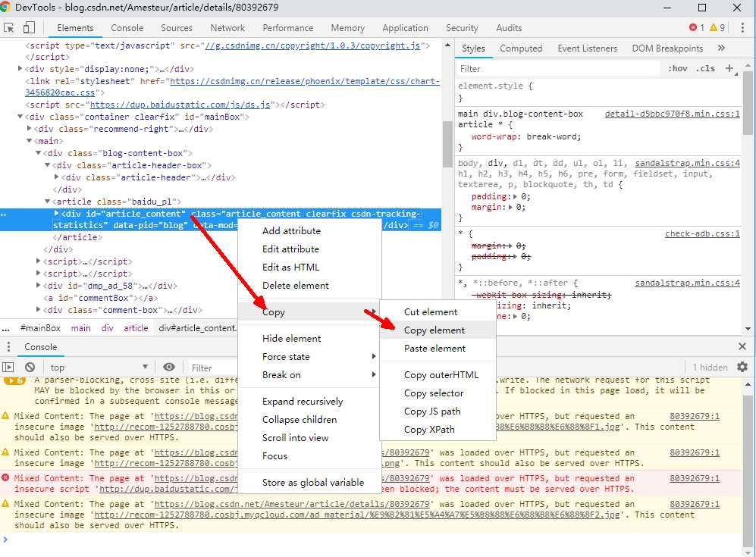Select #mainBox in the breadcrumb bar
Viewport: 756px width, 557px height.
[40, 328]
